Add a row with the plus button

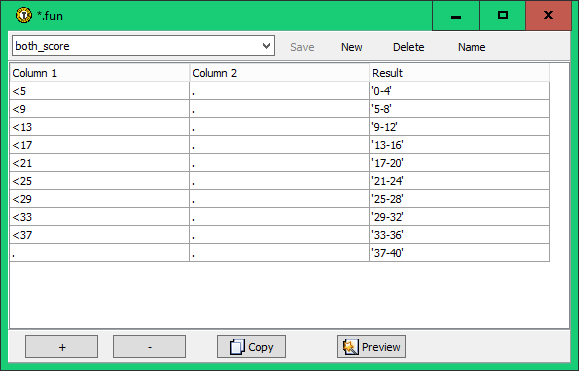[x=62, y=347]
